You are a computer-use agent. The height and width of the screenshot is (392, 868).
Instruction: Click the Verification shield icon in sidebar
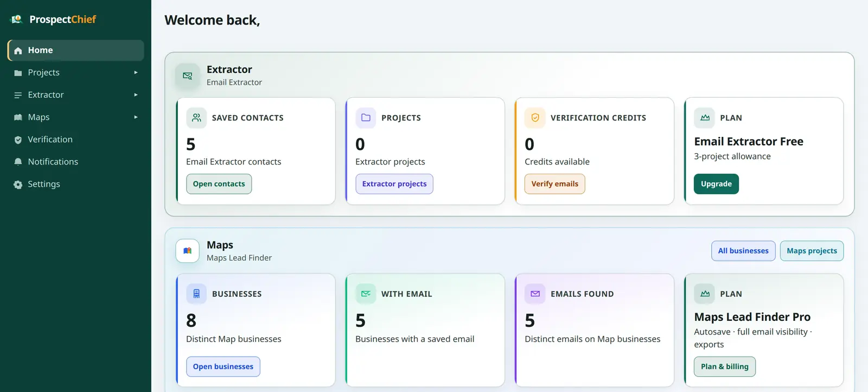pyautogui.click(x=18, y=140)
